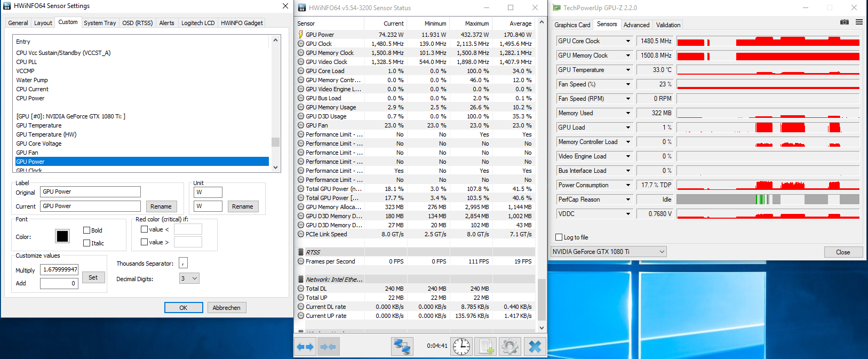The height and width of the screenshot is (359, 868).
Task: Click the sensor icon beside GPU Fan row
Action: click(x=301, y=125)
